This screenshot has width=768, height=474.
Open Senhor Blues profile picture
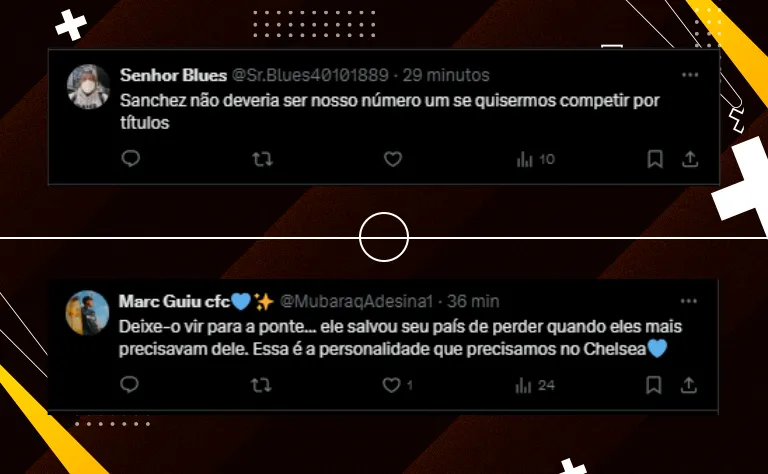point(88,86)
